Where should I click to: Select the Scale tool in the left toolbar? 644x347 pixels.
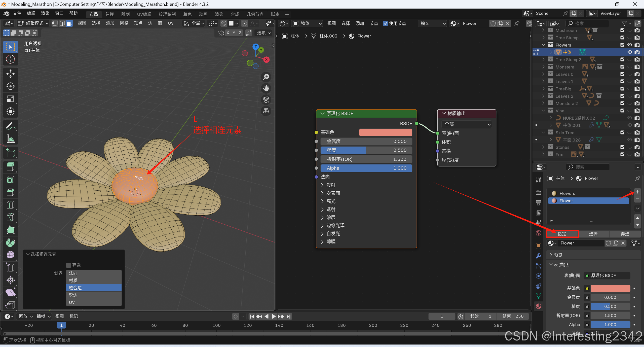click(10, 99)
